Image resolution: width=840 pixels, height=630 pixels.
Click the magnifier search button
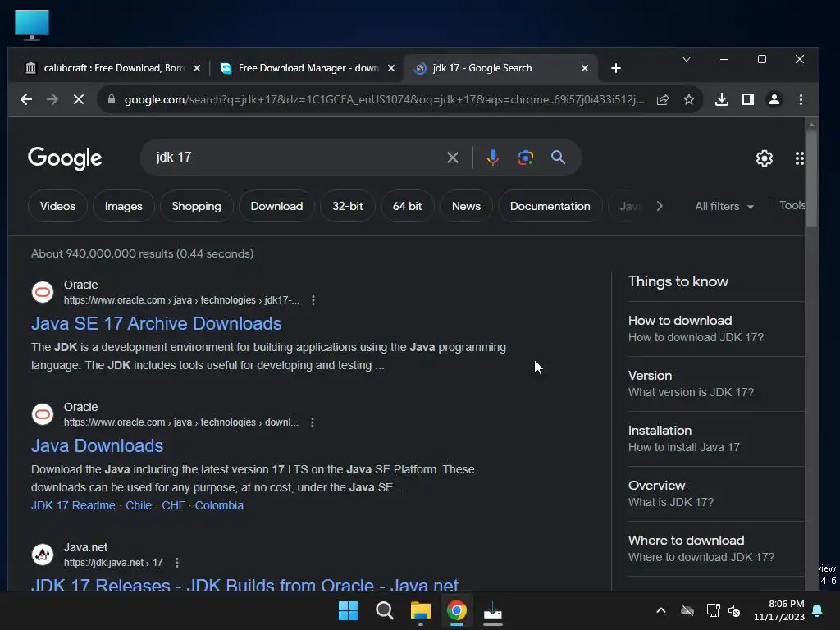558,157
